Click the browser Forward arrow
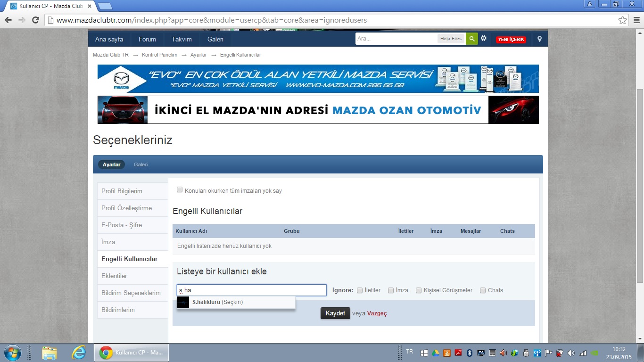 22,20
